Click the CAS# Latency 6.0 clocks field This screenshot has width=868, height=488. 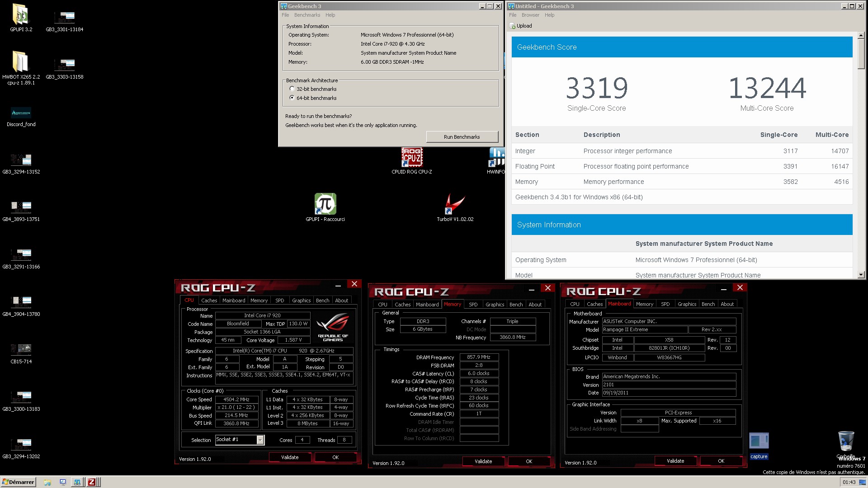pyautogui.click(x=479, y=373)
